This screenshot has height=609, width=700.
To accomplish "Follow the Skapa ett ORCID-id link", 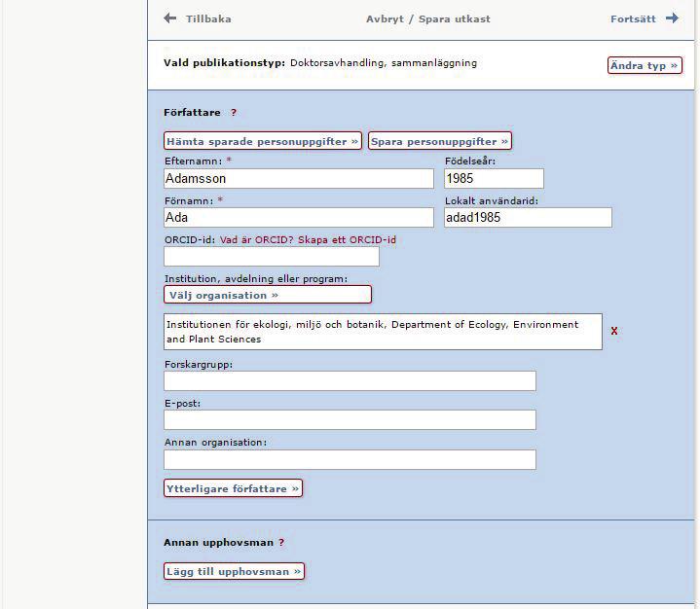I will 347,240.
